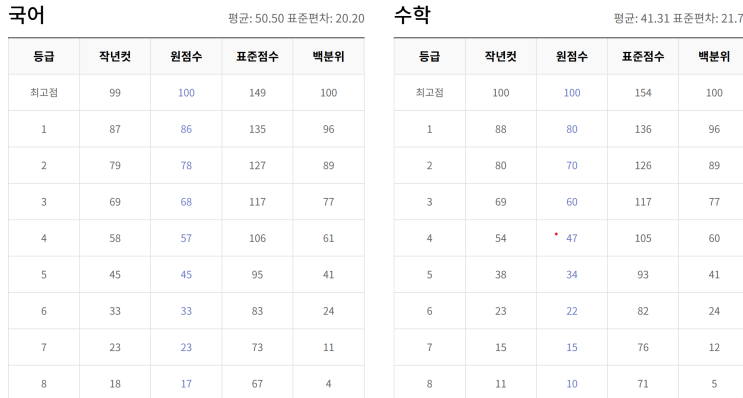This screenshot has width=743, height=398.
Task: Select 작년컷 99 in the 국어 최고점 row
Action: [115, 93]
